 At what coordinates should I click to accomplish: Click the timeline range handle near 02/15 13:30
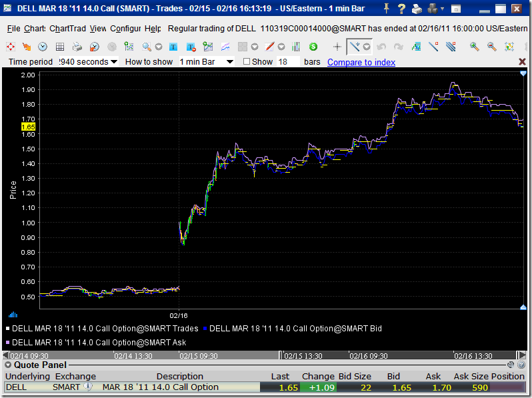tap(280, 355)
